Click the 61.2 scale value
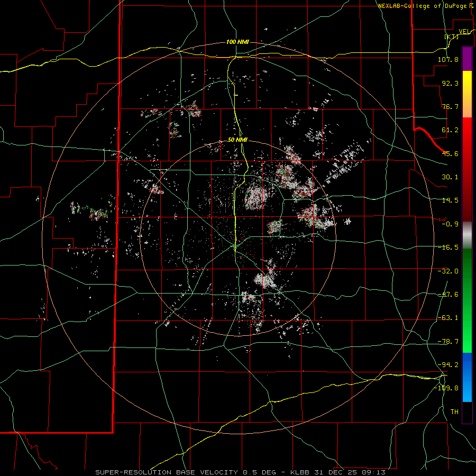Screen dimensions: 476x476 click(450, 130)
